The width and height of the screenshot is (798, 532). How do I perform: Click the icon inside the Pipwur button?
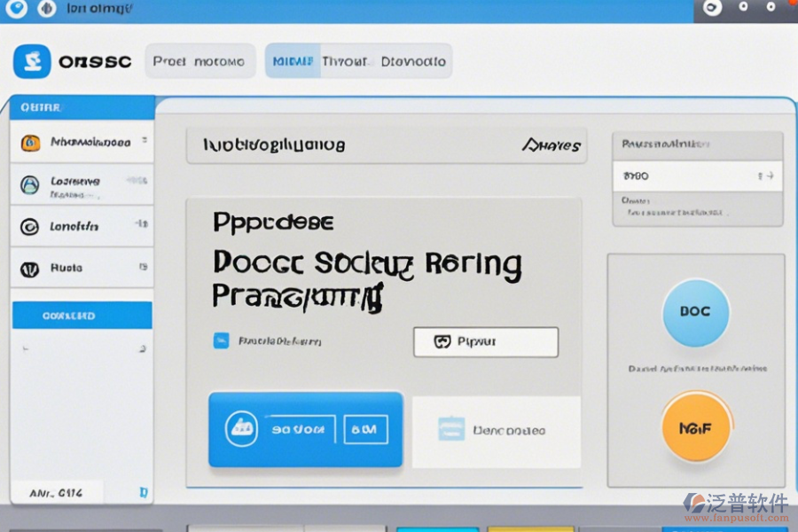tap(442, 341)
